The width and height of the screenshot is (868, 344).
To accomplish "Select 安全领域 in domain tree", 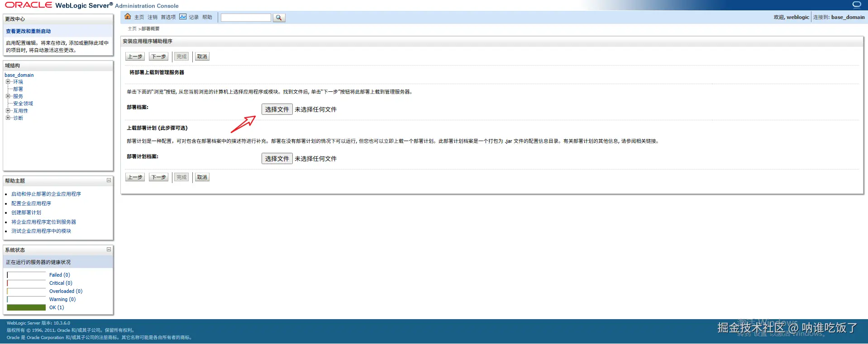I will pyautogui.click(x=23, y=104).
